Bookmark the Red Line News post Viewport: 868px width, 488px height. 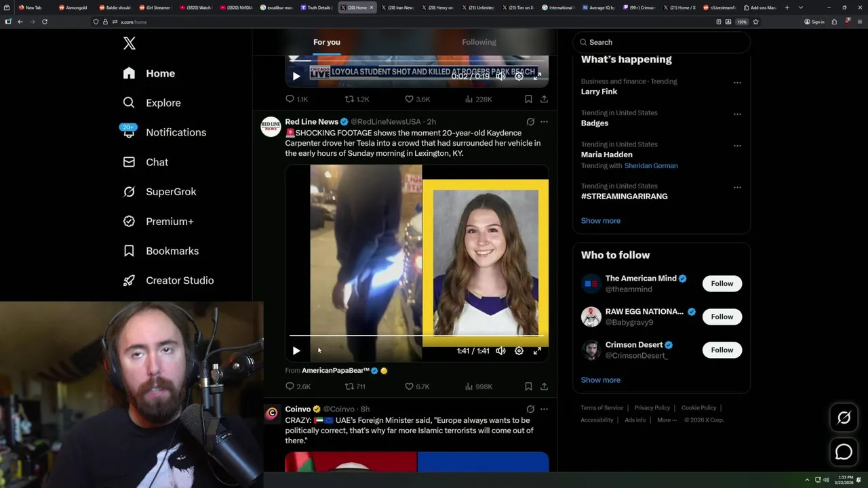[528, 386]
